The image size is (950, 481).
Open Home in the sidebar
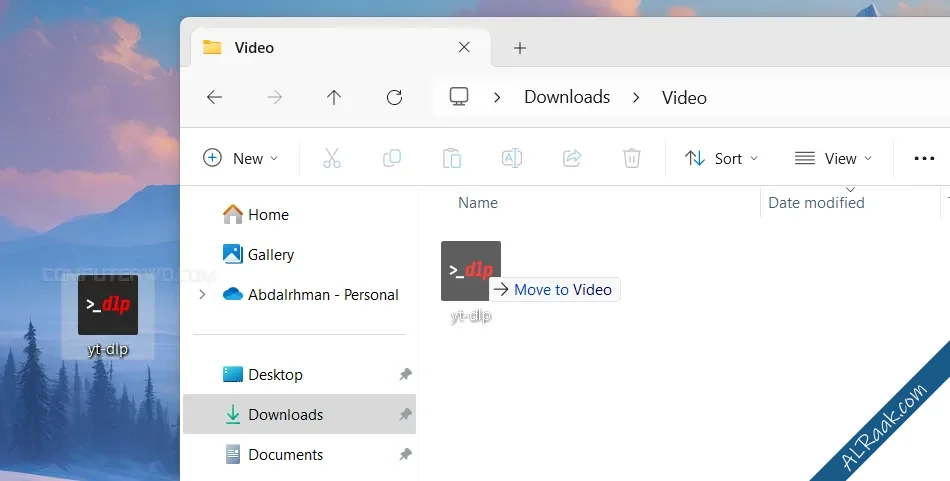click(x=256, y=214)
